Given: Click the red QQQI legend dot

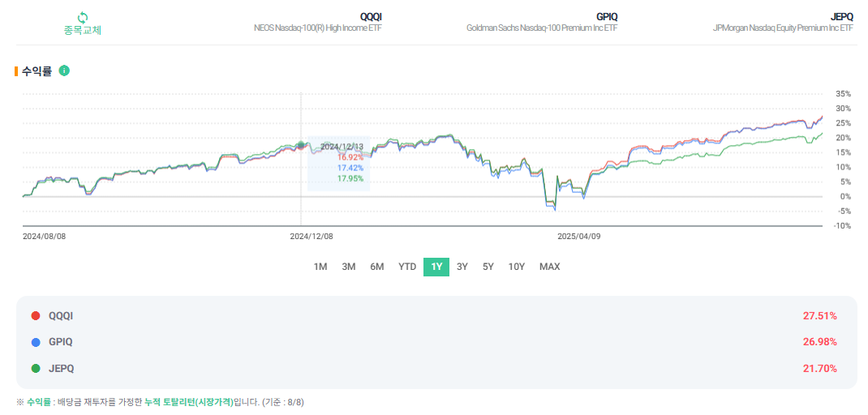Looking at the screenshot, I should coord(36,316).
